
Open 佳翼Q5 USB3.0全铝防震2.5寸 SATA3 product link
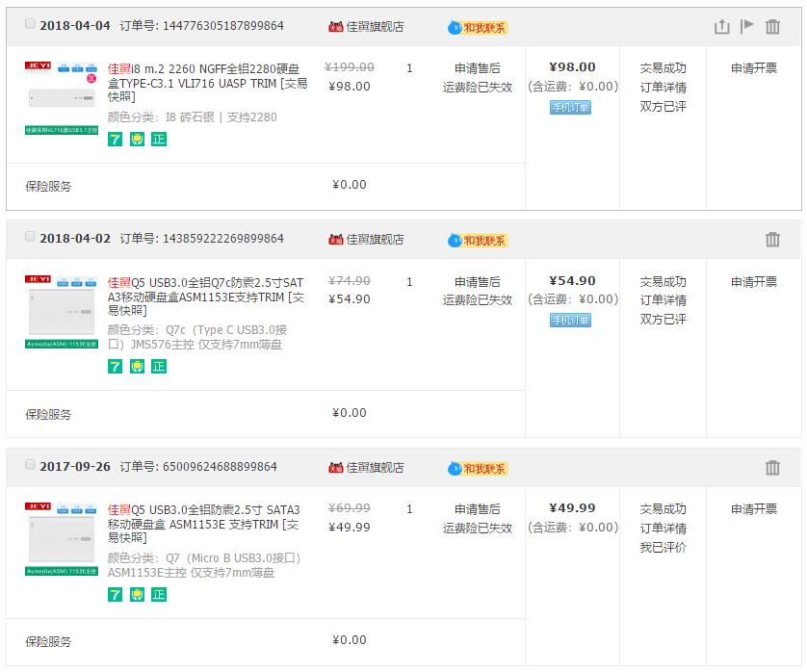pos(204,524)
